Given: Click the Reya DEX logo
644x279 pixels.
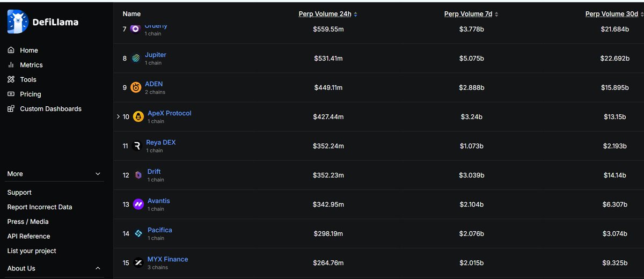Looking at the screenshot, I should point(137,146).
